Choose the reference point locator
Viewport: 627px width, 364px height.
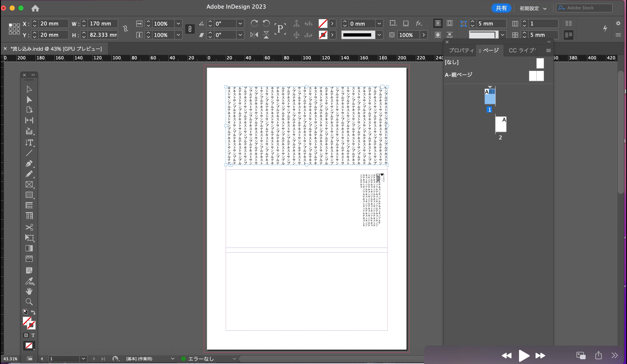coord(14,29)
